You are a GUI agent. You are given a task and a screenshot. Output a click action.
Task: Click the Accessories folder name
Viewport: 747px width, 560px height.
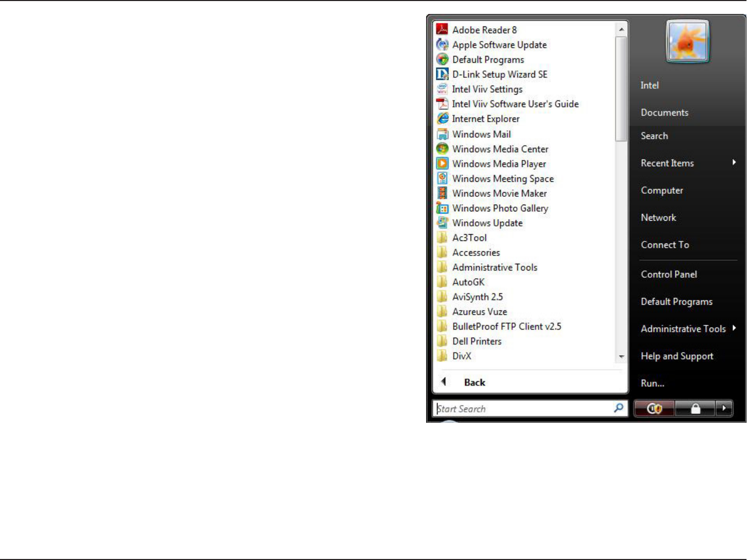pos(476,253)
